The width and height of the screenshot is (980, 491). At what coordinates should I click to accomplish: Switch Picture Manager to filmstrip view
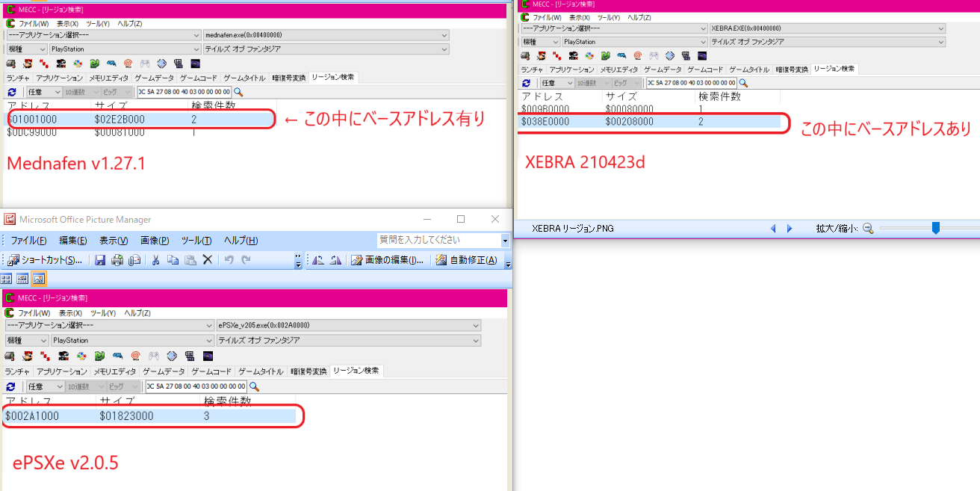[22, 279]
